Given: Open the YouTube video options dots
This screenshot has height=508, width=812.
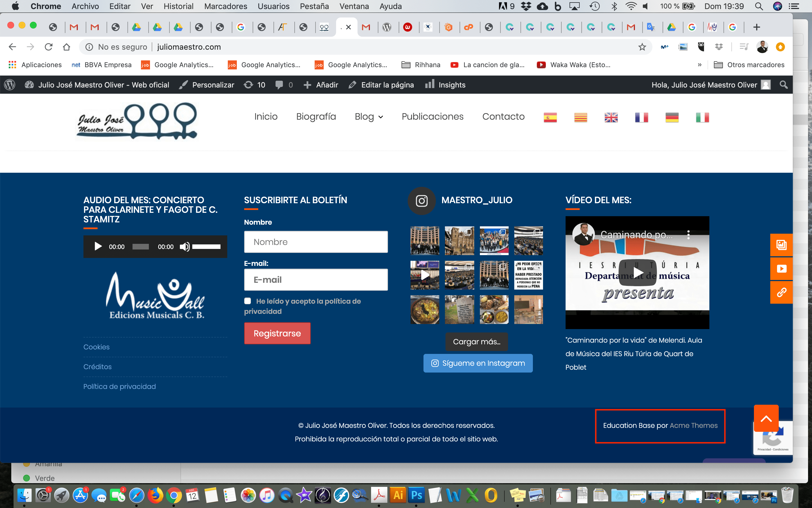Looking at the screenshot, I should pyautogui.click(x=689, y=235).
